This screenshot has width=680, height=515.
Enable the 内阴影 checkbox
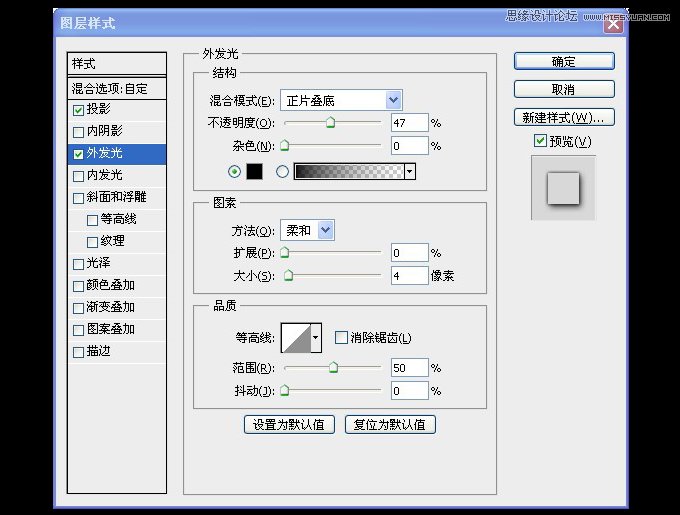click(x=78, y=132)
